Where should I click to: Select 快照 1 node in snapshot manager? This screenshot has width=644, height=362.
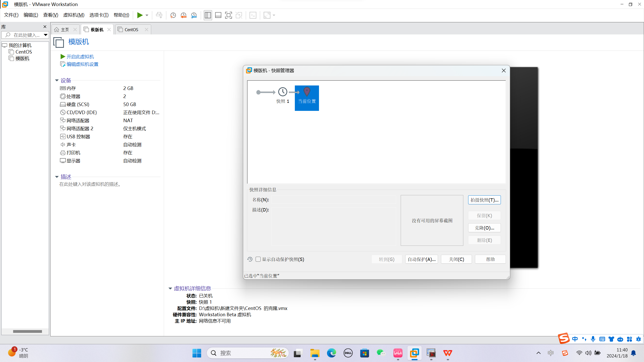point(283,96)
